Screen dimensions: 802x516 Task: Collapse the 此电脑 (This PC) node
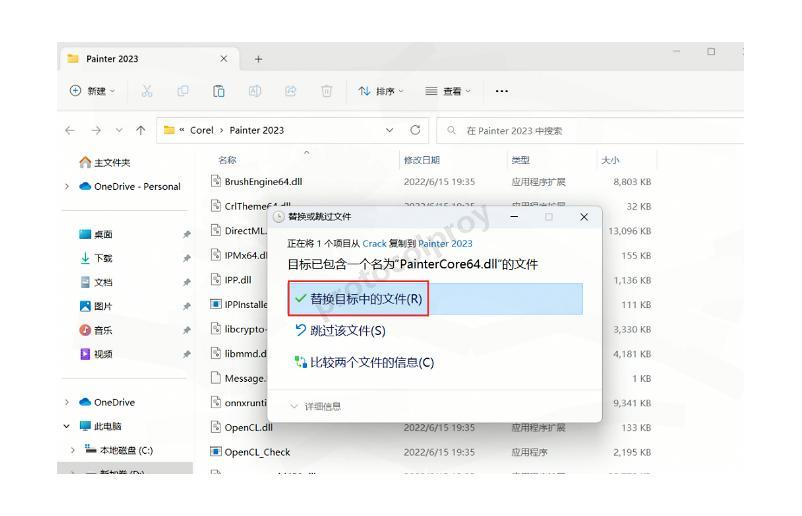coord(67,426)
